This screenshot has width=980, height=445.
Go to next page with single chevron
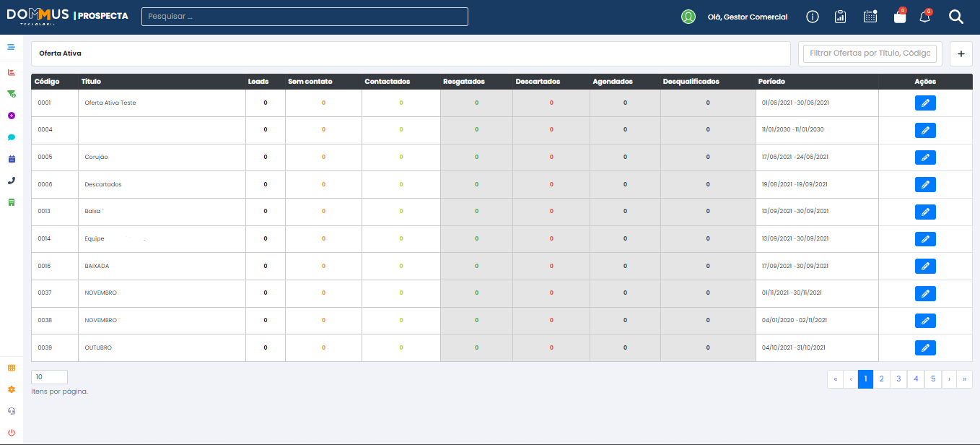point(948,379)
